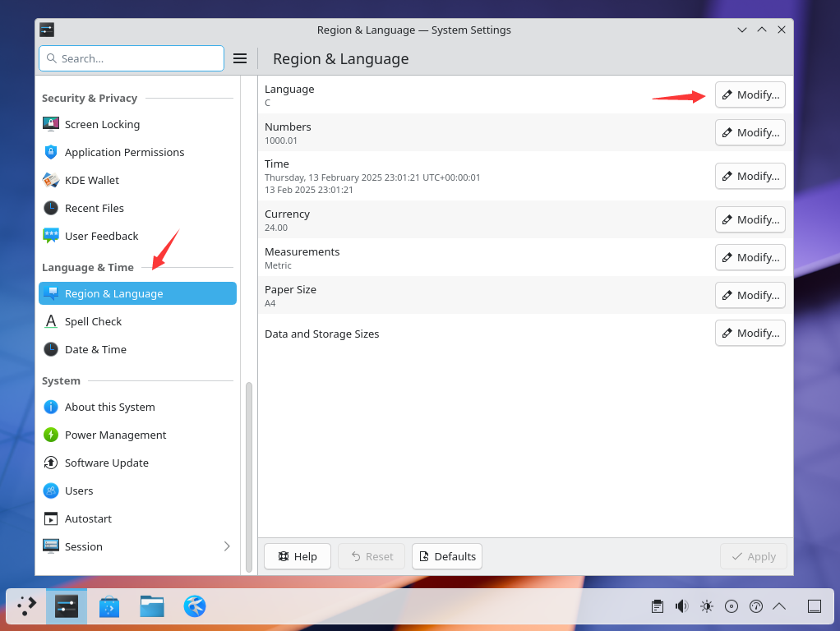Modify the Language setting
This screenshot has height=631, width=840.
(750, 94)
